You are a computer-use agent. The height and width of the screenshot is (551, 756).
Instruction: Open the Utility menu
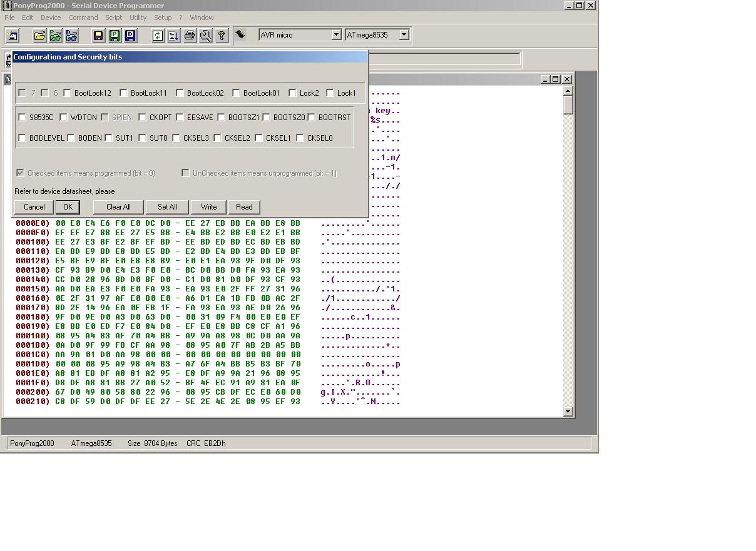click(x=138, y=18)
